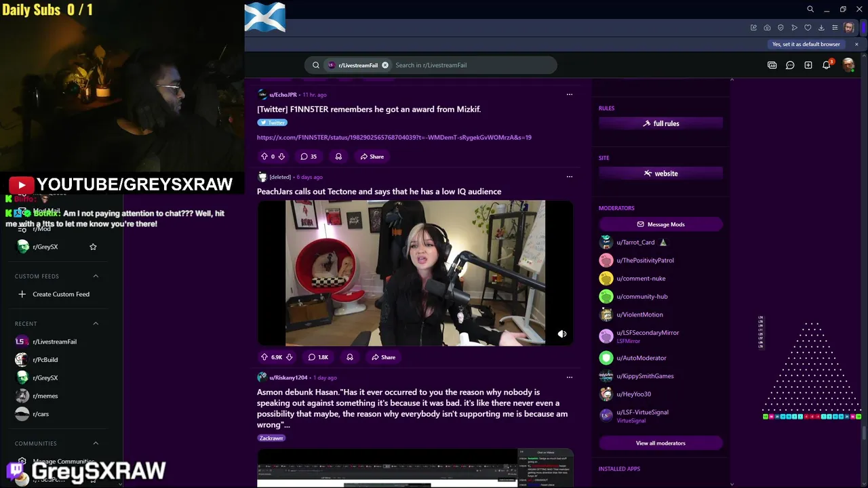The width and height of the screenshot is (868, 488).
Task: View all moderators
Action: [660, 443]
